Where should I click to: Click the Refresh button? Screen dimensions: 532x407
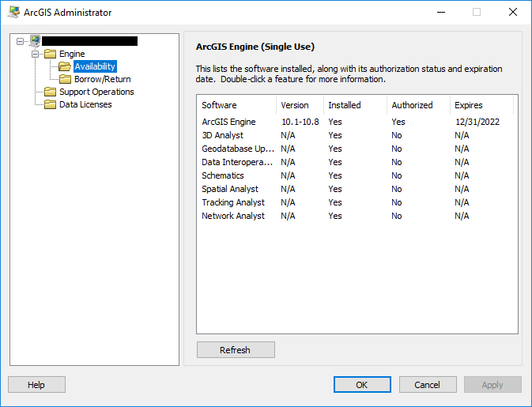pyautogui.click(x=236, y=349)
